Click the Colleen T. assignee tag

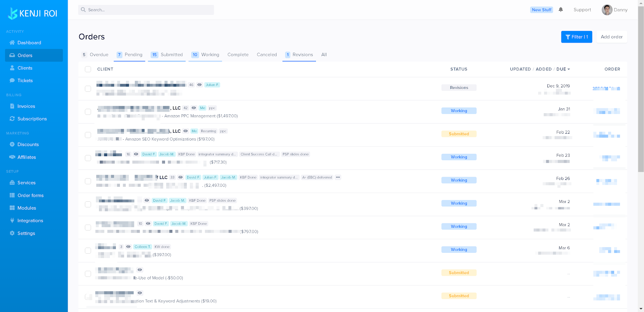click(x=142, y=247)
